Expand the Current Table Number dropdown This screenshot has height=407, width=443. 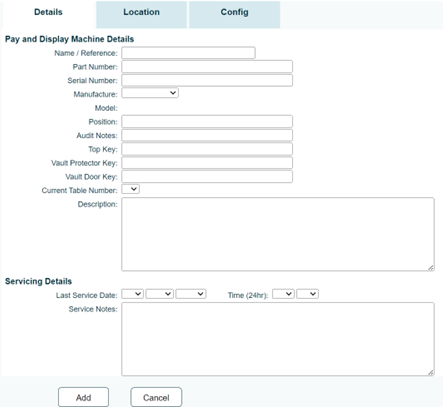pyautogui.click(x=130, y=189)
